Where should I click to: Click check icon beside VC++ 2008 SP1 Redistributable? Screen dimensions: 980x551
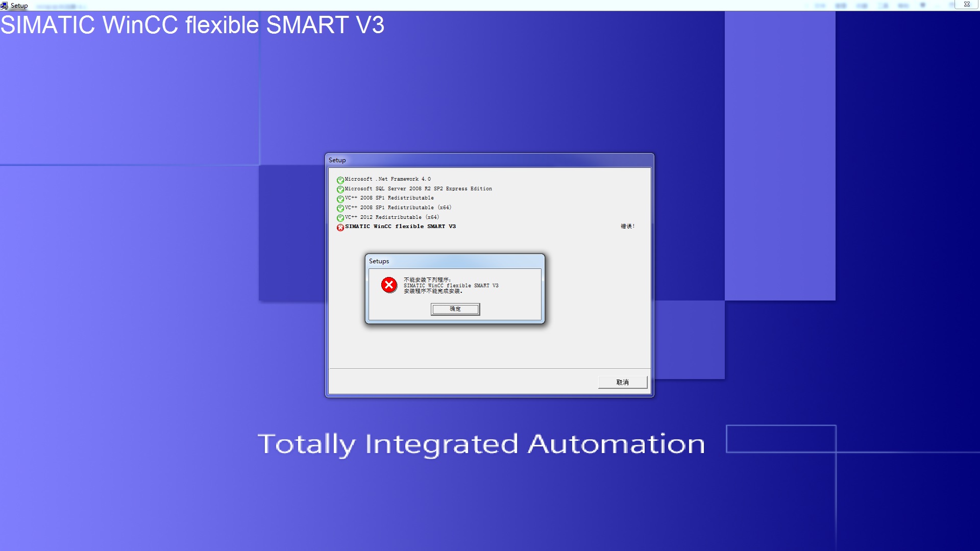coord(340,199)
